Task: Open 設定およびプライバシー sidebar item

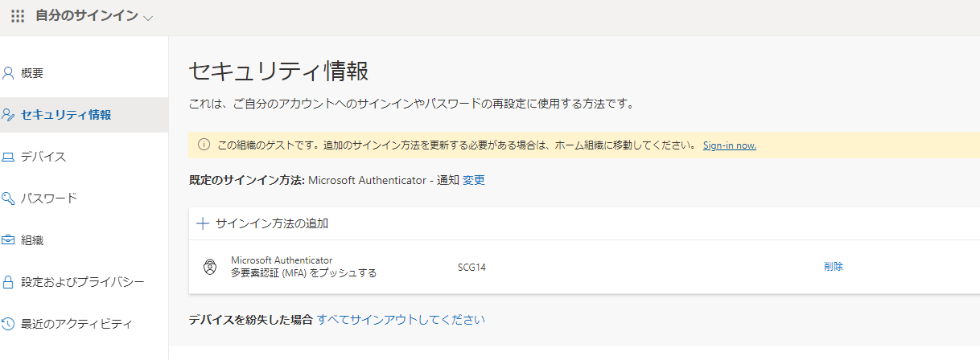Action: 84,282
